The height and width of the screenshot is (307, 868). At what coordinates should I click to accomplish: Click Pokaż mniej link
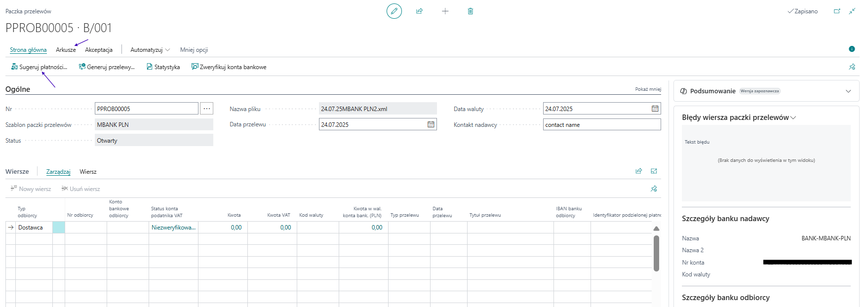click(648, 89)
